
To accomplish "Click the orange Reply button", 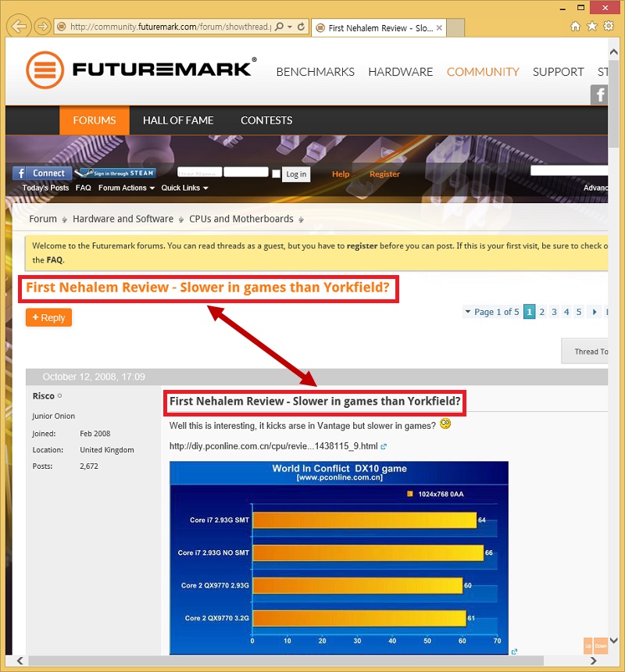I will [x=49, y=317].
